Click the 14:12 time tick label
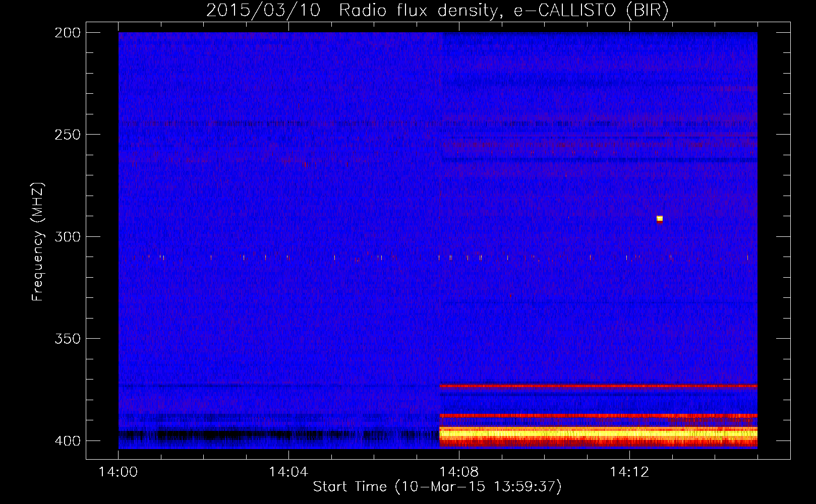 (x=629, y=472)
